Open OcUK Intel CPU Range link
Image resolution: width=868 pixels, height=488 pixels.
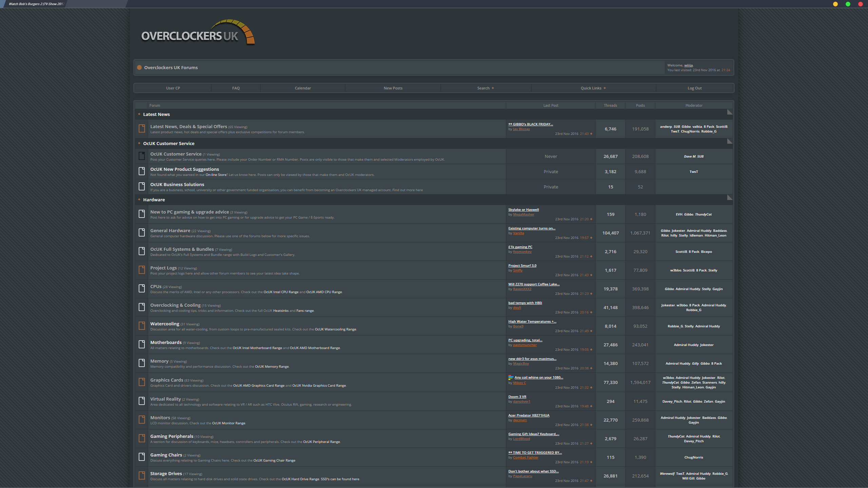pos(281,292)
